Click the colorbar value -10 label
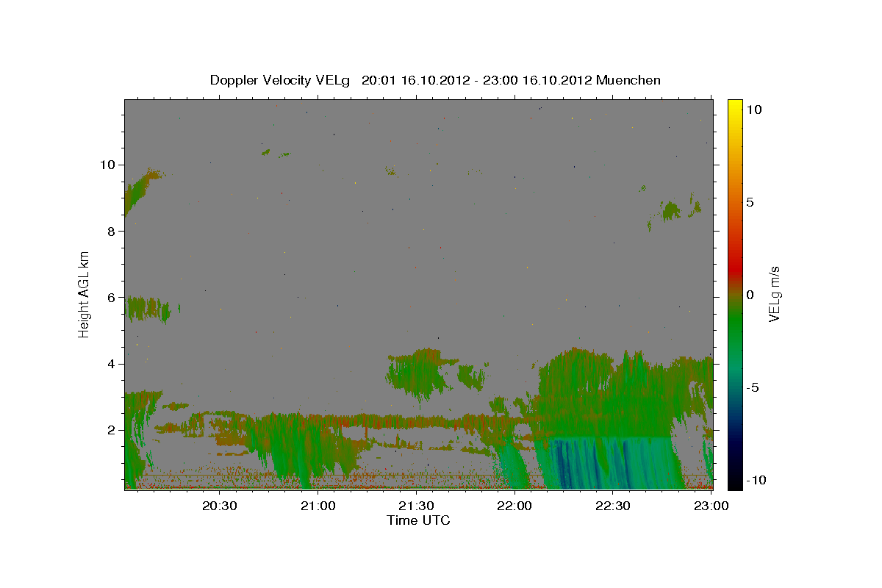Viewport: 882px width, 588px height. [x=756, y=480]
